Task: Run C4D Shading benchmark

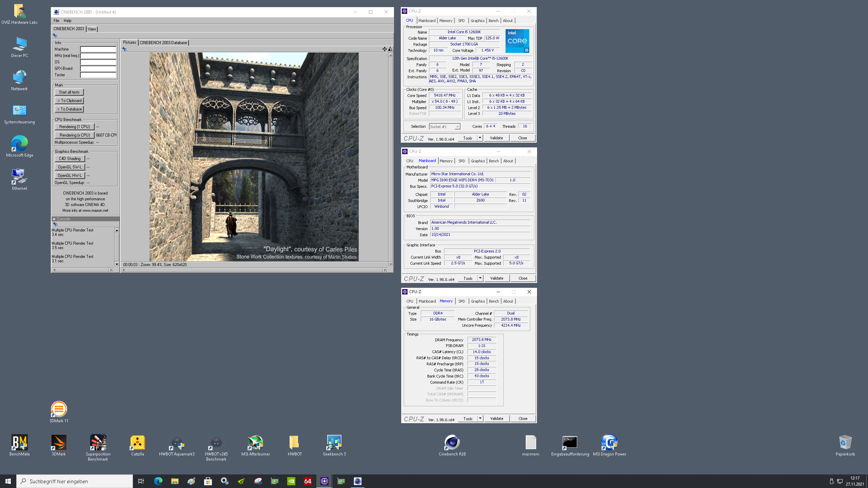Action: [70, 159]
